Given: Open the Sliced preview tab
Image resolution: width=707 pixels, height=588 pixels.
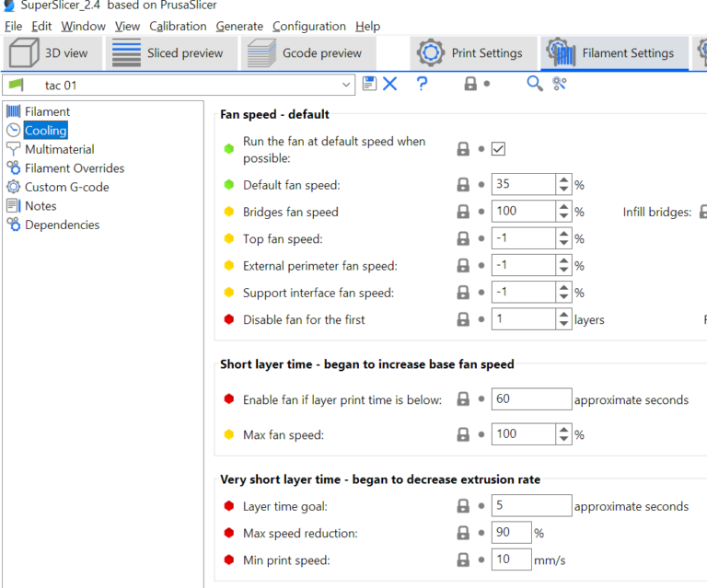Looking at the screenshot, I should [x=170, y=53].
